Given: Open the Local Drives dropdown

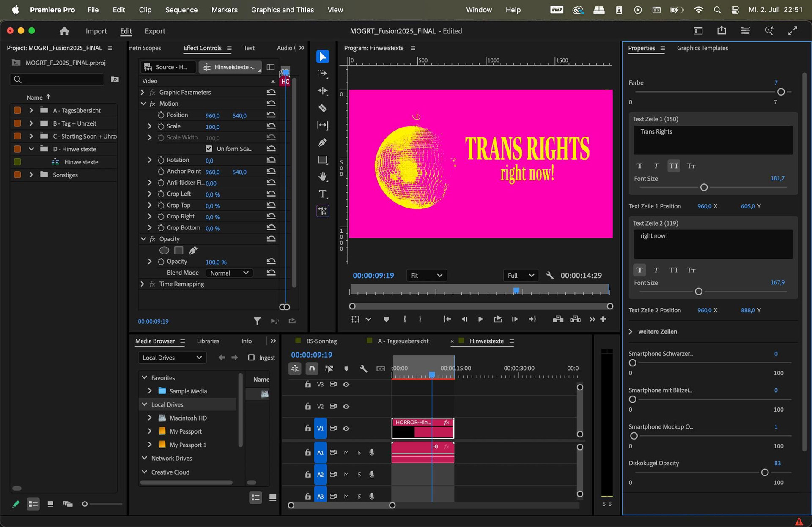Looking at the screenshot, I should click(172, 358).
